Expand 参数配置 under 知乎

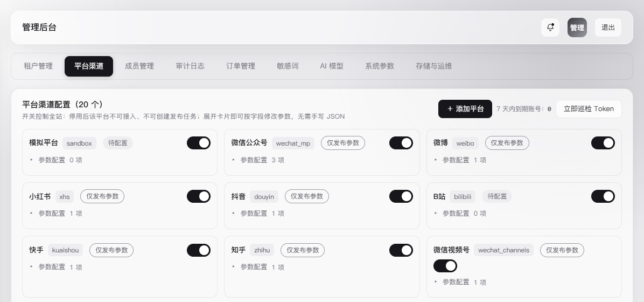tap(258, 267)
